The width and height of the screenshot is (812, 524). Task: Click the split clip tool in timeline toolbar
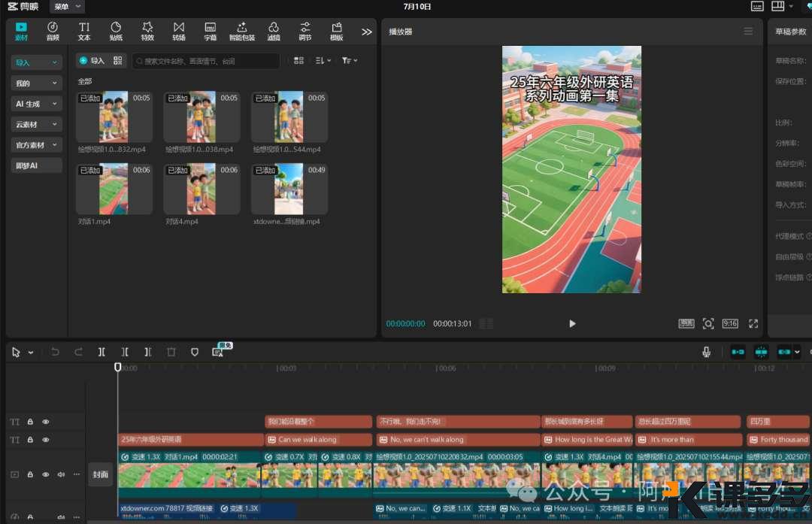coord(101,352)
